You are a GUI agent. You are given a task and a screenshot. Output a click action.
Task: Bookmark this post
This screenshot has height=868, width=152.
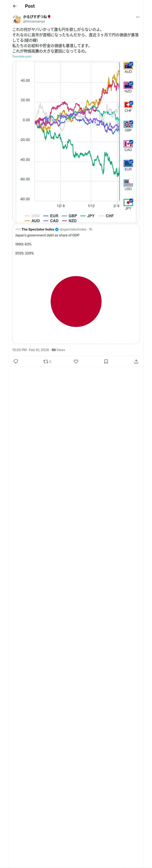coord(106,361)
